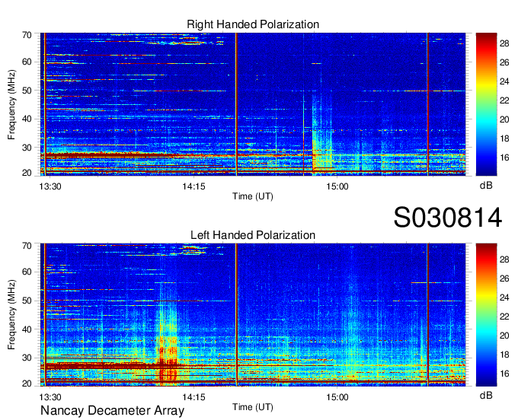The width and height of the screenshot is (518, 420).
Task: Select the 'S030814' identifier label
Action: coord(448,218)
